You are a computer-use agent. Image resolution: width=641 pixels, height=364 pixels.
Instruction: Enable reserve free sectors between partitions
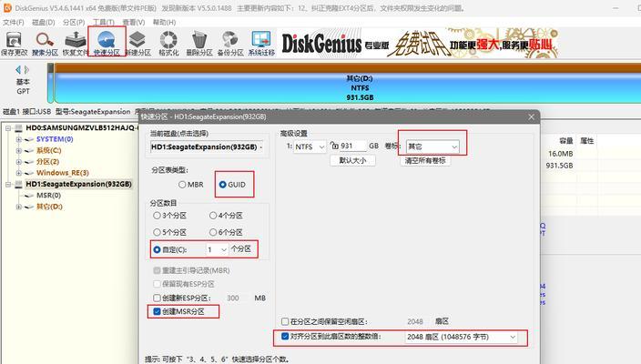[285, 321]
